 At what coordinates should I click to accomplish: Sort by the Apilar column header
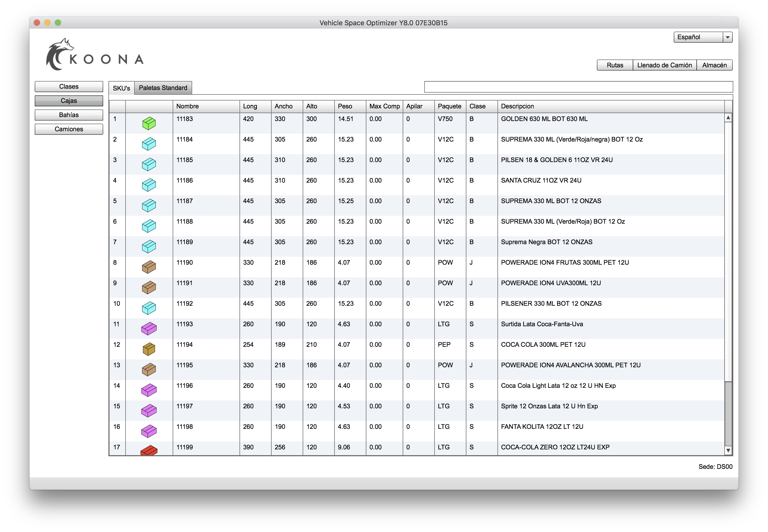tap(418, 106)
